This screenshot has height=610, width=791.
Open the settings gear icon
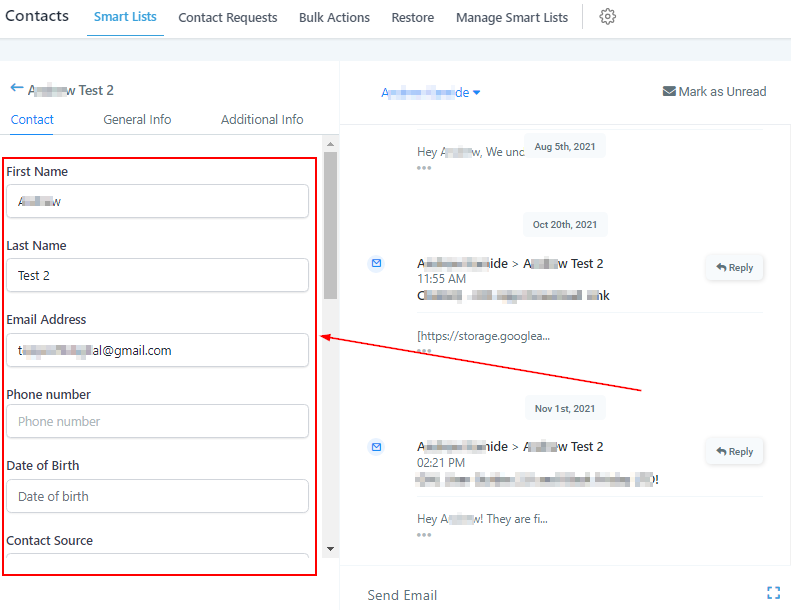[x=607, y=17]
